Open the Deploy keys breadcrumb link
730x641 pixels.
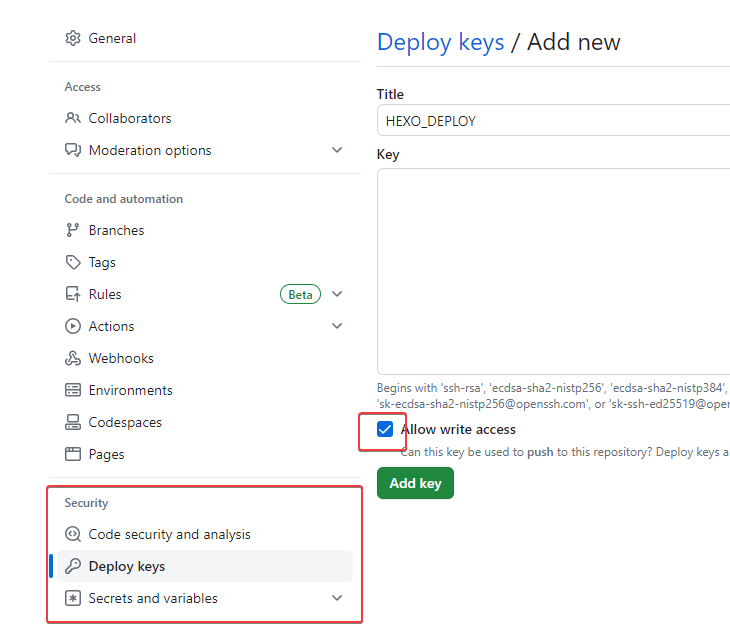pyautogui.click(x=440, y=42)
